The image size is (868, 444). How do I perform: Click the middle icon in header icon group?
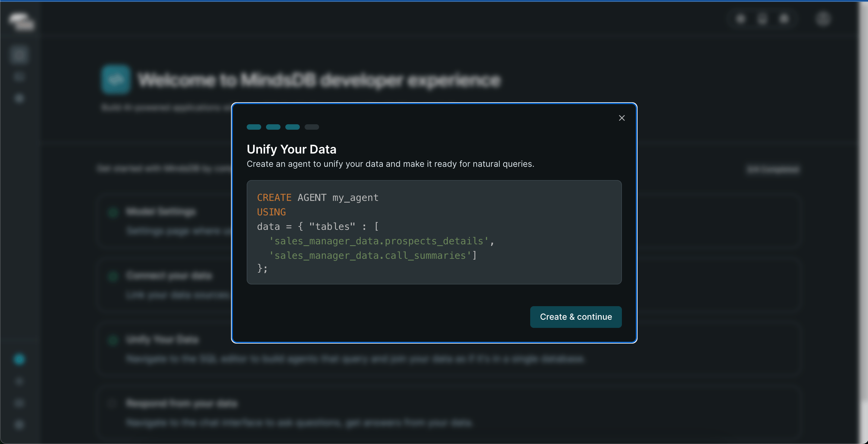point(762,19)
